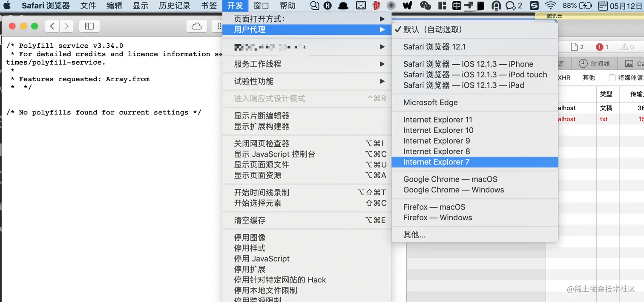Open the 历史记录 menu
644x302 pixels.
175,6
